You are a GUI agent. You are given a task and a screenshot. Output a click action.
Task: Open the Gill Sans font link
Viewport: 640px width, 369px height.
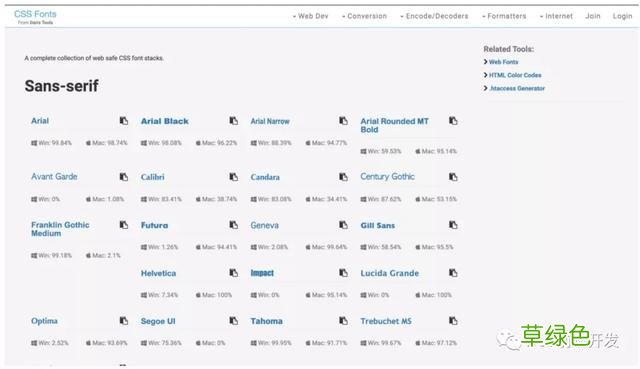coord(378,225)
